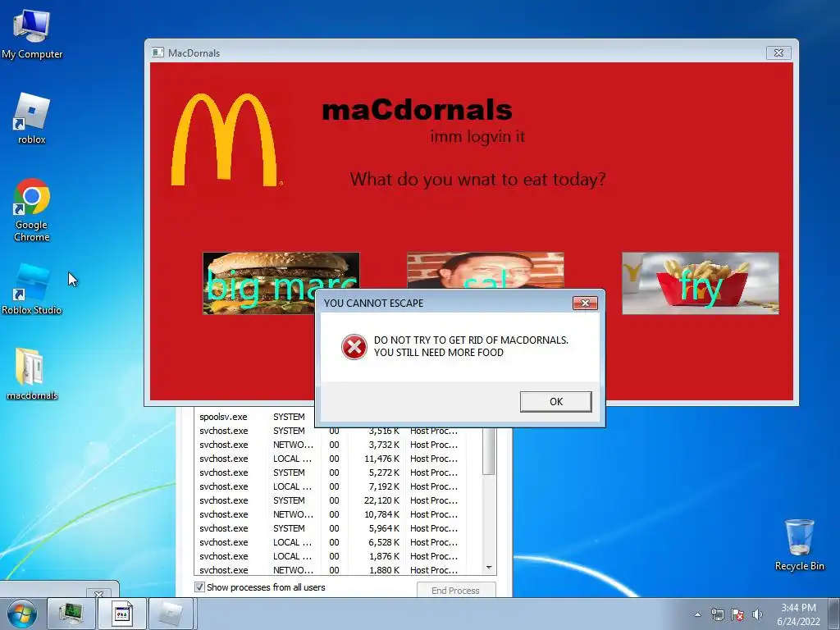Viewport: 840px width, 630px height.
Task: Open the network tray icon
Action: (x=717, y=614)
